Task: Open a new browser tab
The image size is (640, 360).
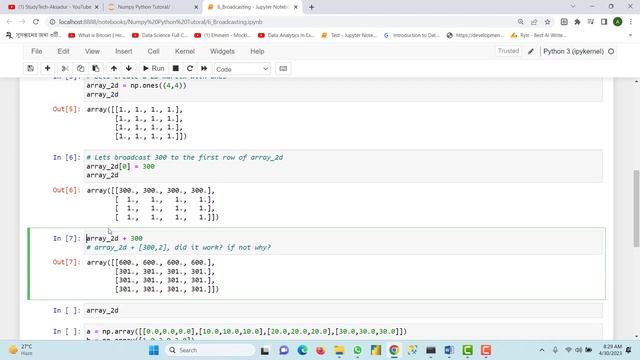Action: [x=311, y=7]
